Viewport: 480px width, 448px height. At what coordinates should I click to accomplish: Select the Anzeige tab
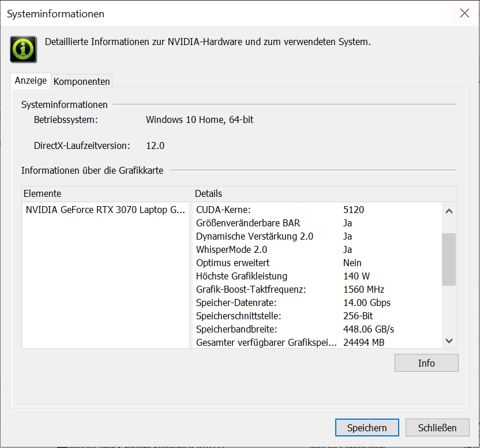(x=31, y=81)
